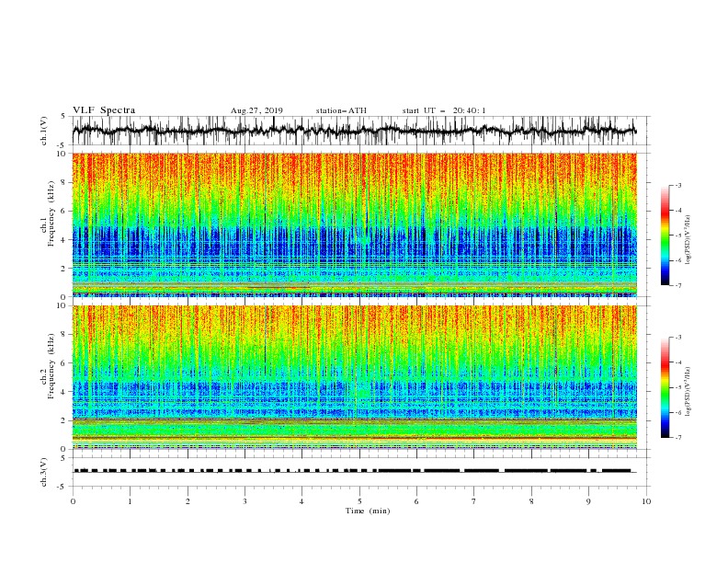Click the "3" tick on the Time axis

245,501
